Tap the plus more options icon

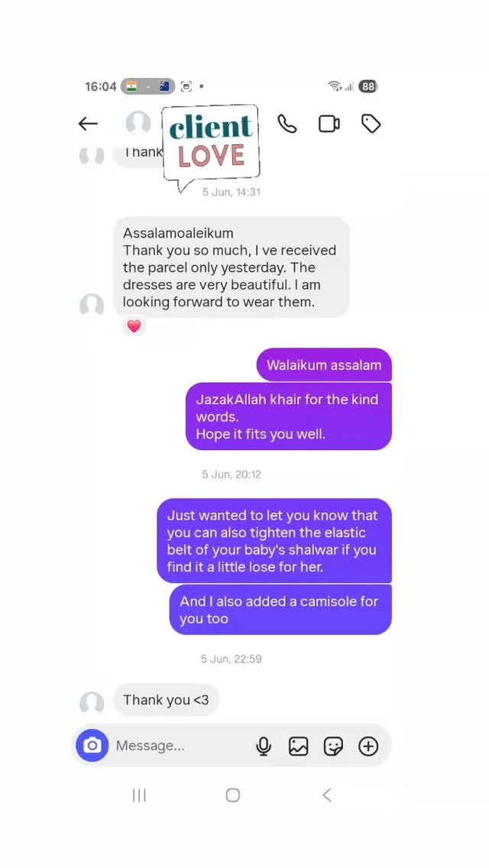pos(368,747)
